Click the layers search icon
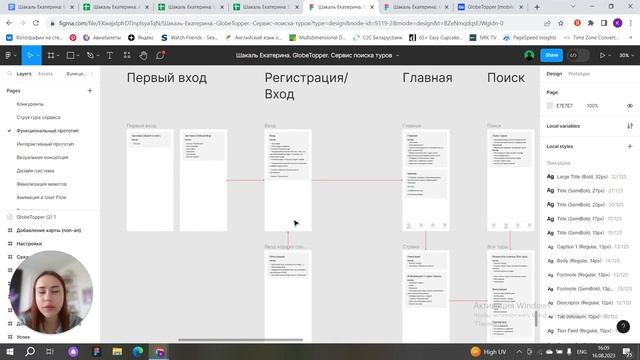Viewport: 640px width, 360px height. pos(9,73)
